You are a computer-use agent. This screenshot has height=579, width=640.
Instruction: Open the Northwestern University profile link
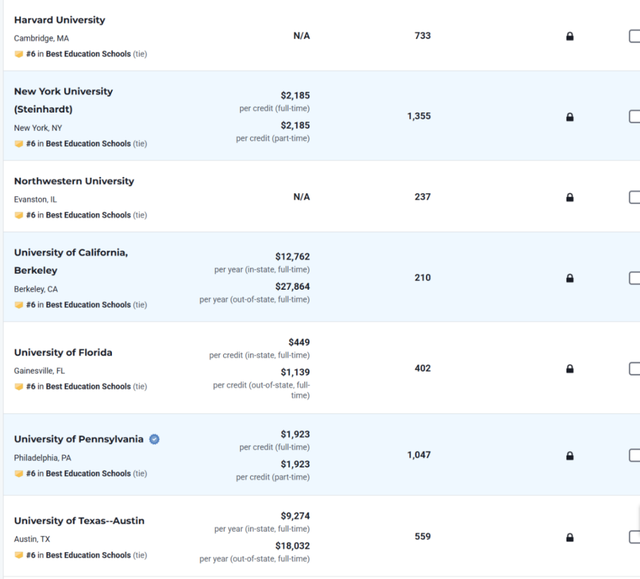point(74,181)
